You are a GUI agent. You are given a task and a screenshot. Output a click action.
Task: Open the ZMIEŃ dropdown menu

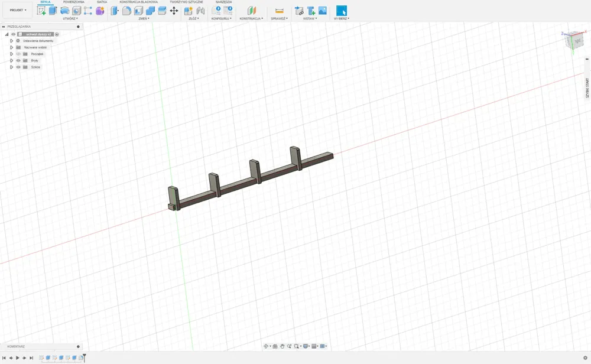point(144,18)
